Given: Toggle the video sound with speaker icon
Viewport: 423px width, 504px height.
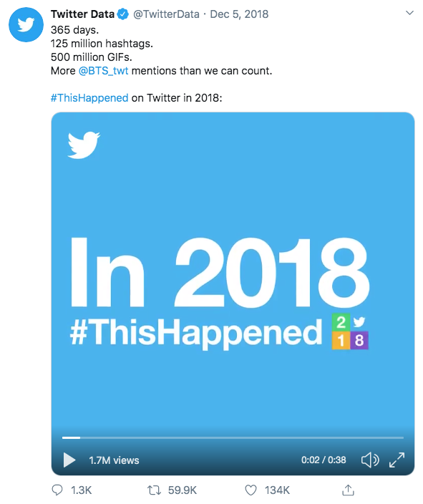Looking at the screenshot, I should 370,460.
